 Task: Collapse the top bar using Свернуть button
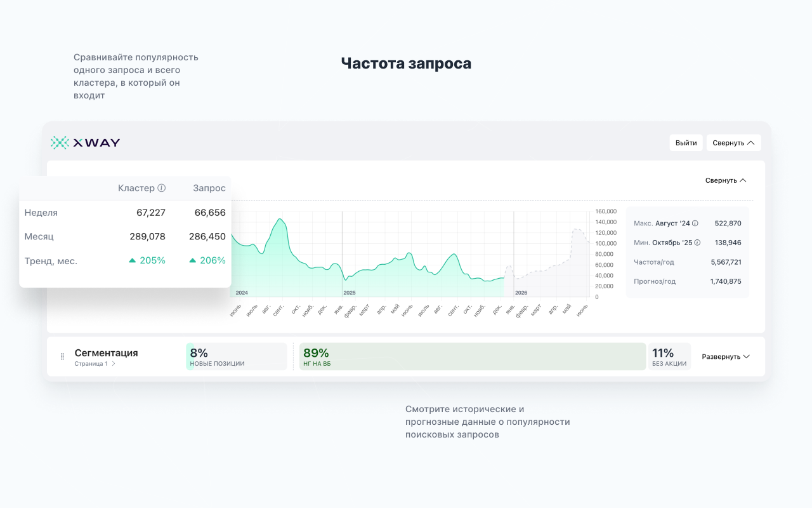point(733,142)
